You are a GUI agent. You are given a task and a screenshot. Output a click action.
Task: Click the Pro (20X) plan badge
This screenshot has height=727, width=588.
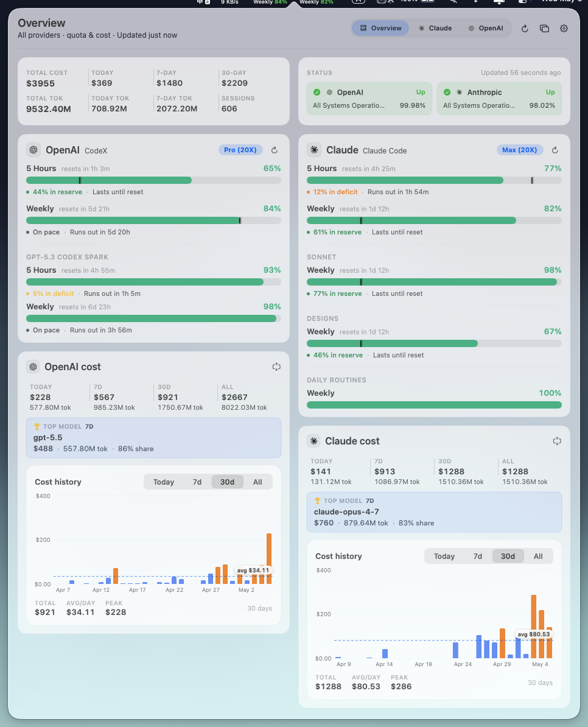pos(240,150)
